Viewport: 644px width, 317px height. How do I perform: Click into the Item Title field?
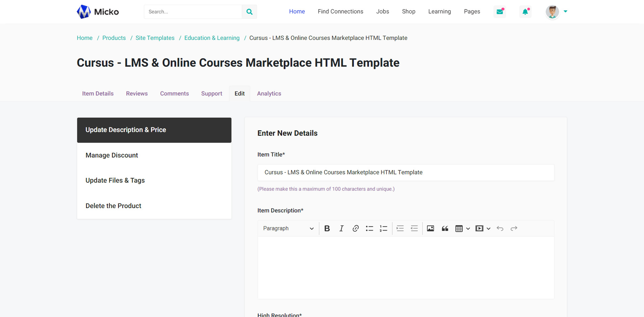point(406,173)
